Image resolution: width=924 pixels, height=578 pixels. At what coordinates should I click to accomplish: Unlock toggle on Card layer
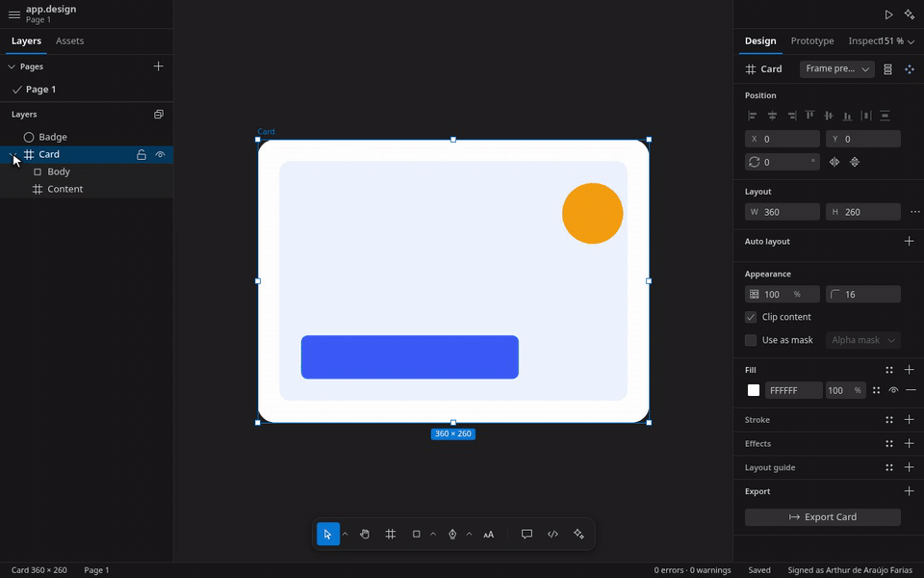[141, 154]
